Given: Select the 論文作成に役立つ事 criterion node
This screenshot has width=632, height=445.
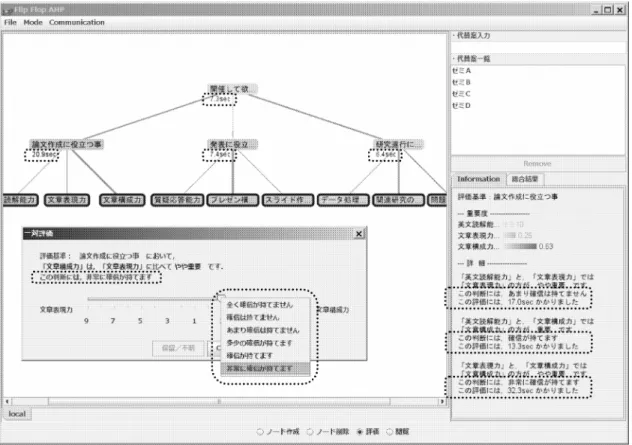Looking at the screenshot, I should [x=67, y=144].
